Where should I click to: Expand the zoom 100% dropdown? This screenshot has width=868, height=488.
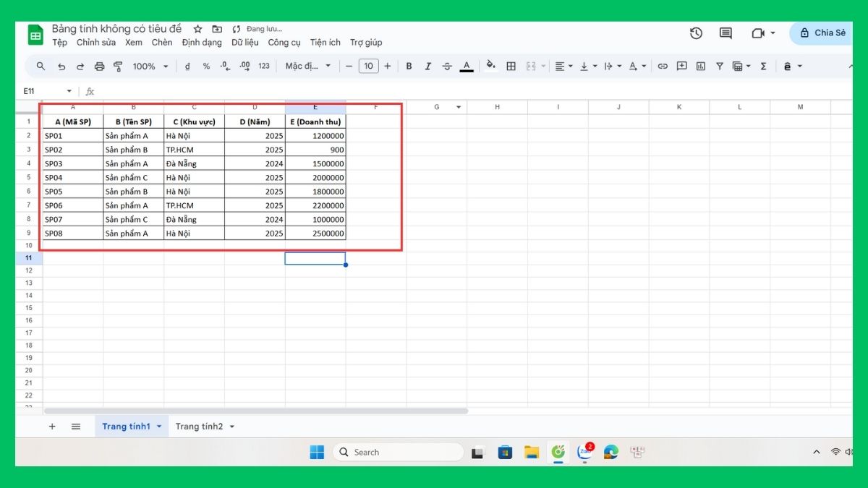[x=150, y=67]
